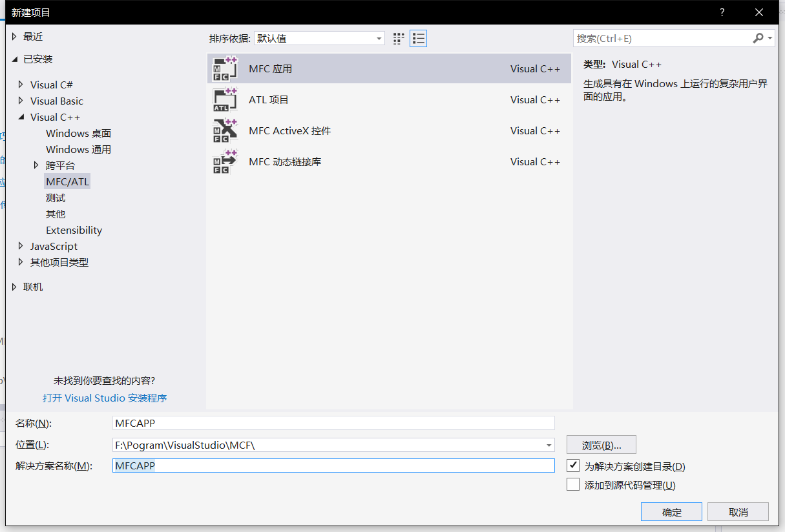Click the search magnifier icon
The height and width of the screenshot is (532, 785).
pos(759,39)
